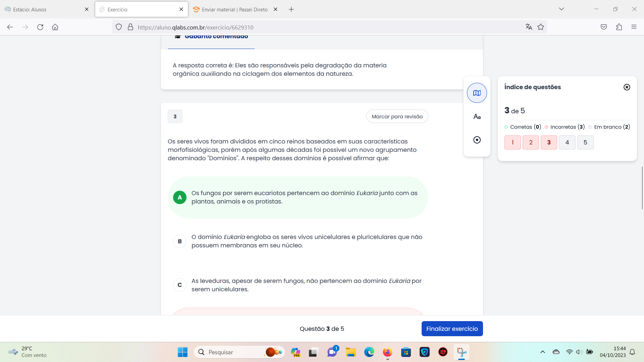Click the Marcar para revisão button
The image size is (644, 362).
tap(397, 117)
